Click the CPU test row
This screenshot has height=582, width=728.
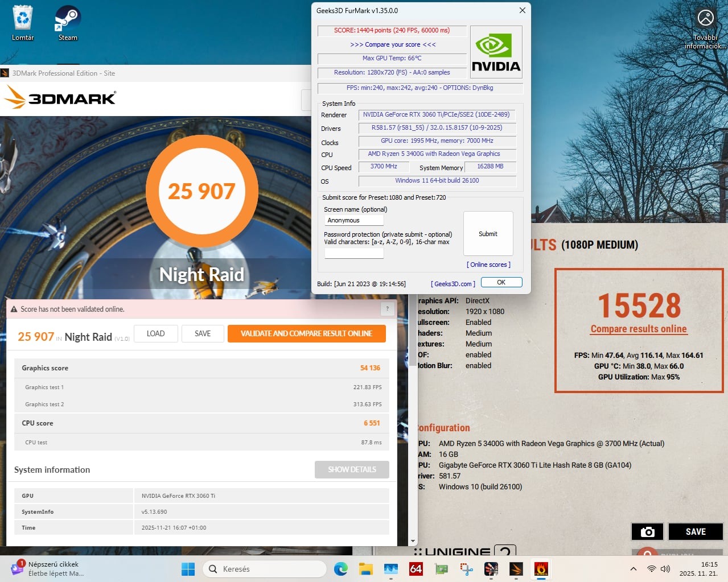(x=201, y=442)
